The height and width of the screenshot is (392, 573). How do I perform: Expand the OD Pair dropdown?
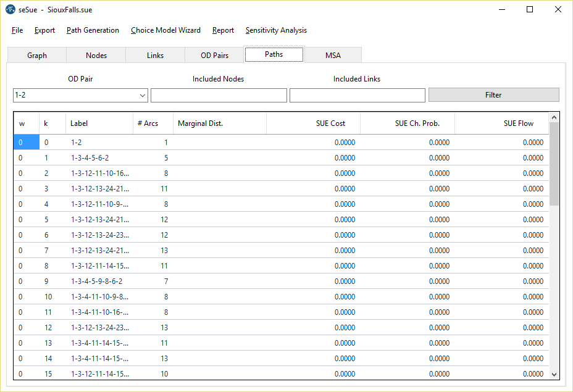(x=143, y=96)
